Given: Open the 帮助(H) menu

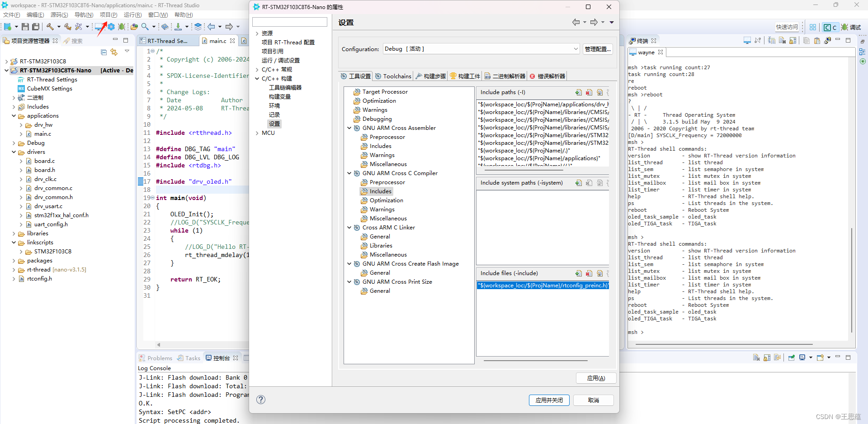Looking at the screenshot, I should 184,15.
